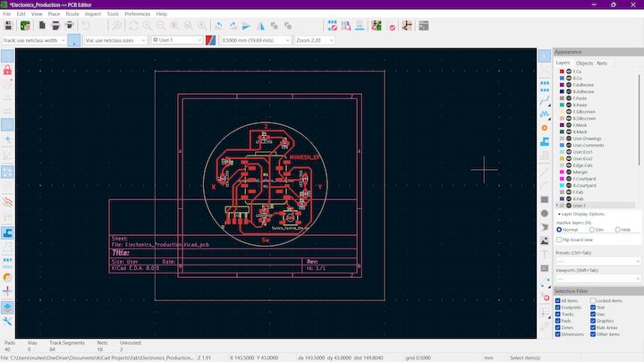Click the Flip triangle icon
Image resolution: width=644 pixels, height=362 pixels.
(260, 26)
